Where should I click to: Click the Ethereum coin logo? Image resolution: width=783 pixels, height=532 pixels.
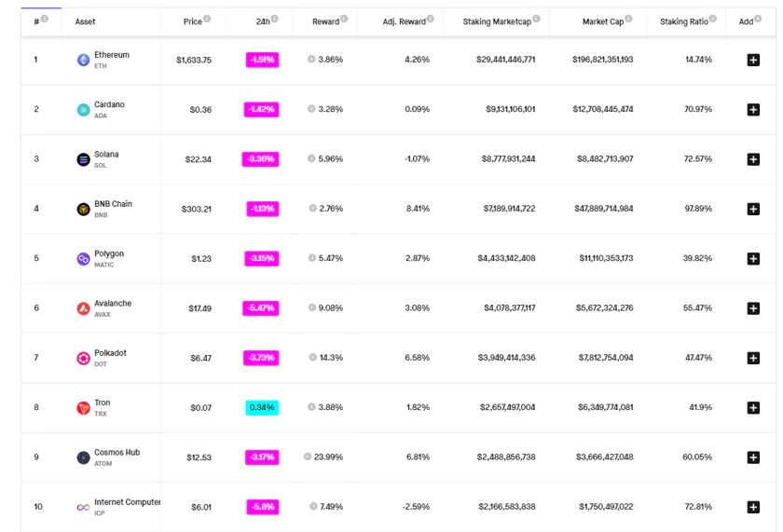(x=83, y=60)
